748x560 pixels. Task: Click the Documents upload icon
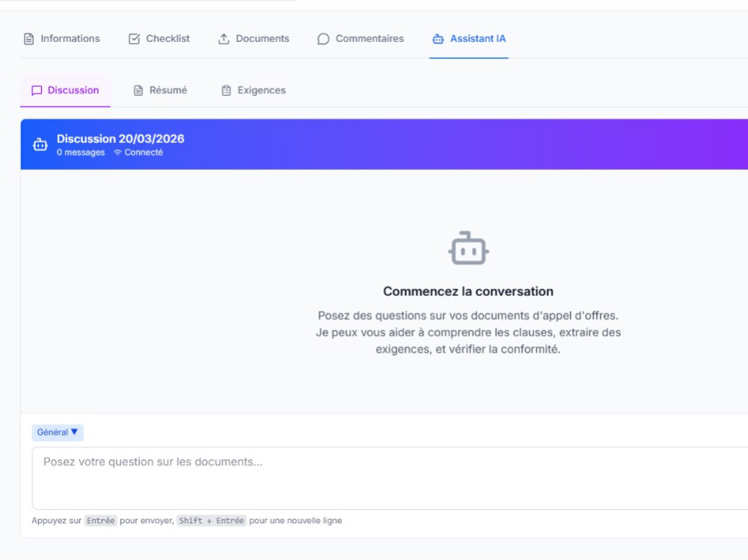(224, 39)
